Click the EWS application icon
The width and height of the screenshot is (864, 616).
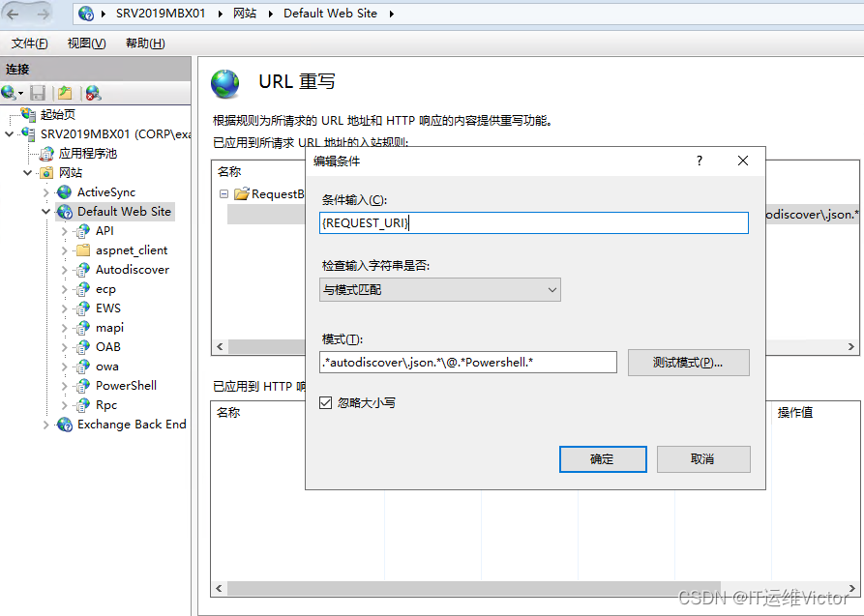tap(83, 308)
